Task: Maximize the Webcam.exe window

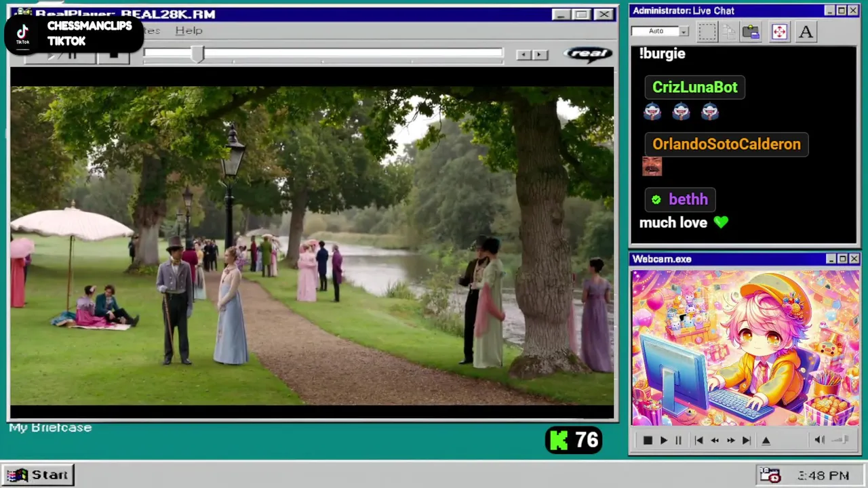Action: [842, 259]
